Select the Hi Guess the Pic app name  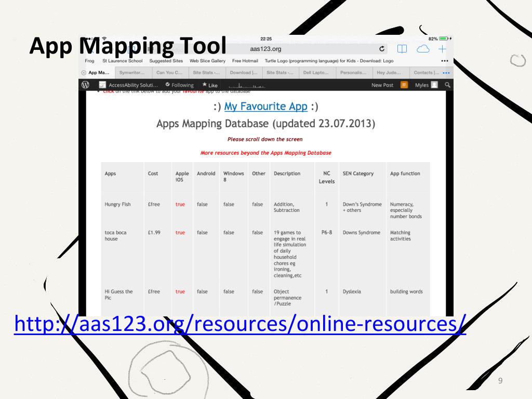(x=118, y=295)
